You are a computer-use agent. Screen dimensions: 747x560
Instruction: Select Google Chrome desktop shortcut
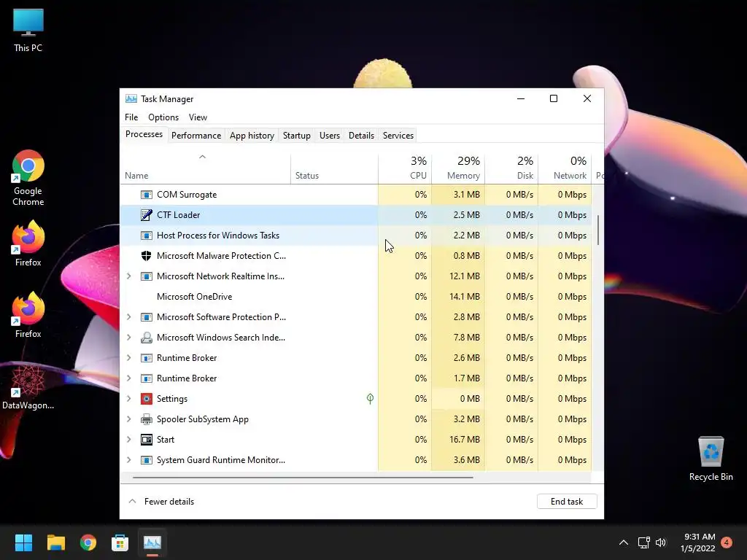tap(28, 178)
